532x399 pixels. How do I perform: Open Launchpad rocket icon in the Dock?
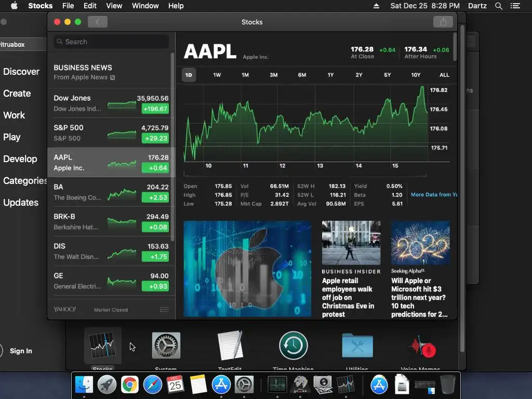click(107, 384)
